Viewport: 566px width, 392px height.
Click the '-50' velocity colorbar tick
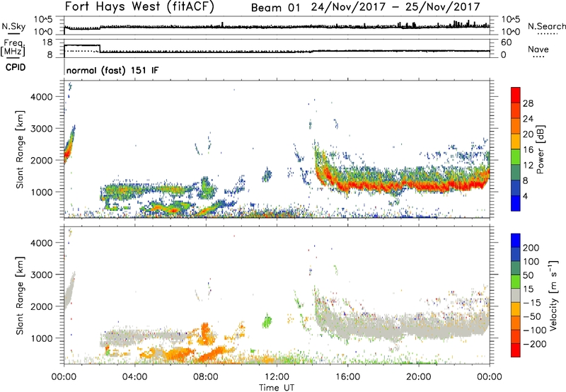532,316
